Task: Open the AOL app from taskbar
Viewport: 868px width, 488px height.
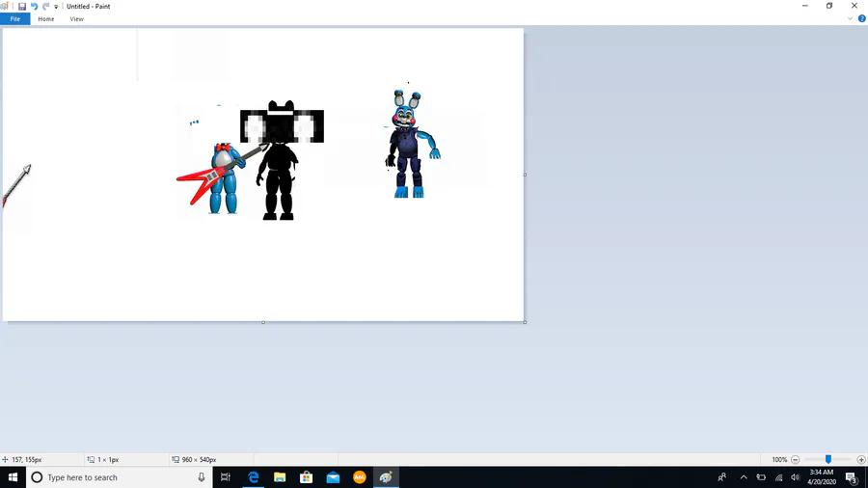Action: [360, 477]
